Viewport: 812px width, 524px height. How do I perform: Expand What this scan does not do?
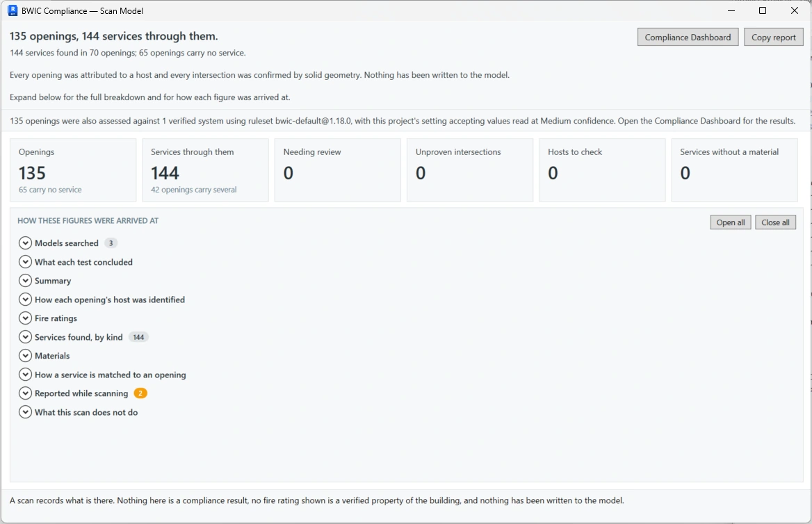(x=25, y=412)
